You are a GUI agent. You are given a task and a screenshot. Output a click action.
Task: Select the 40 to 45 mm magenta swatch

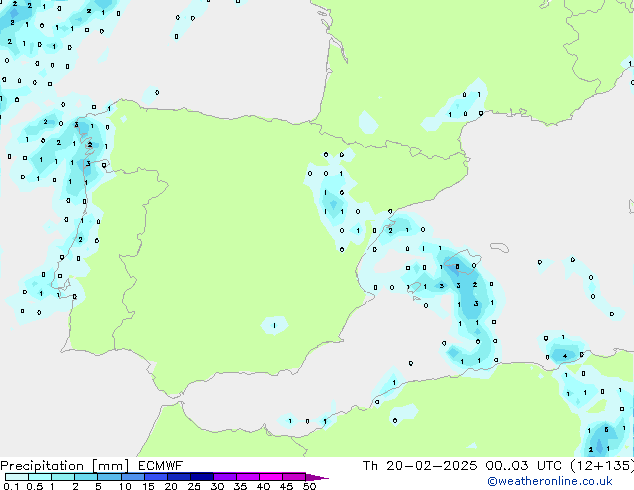point(271,477)
